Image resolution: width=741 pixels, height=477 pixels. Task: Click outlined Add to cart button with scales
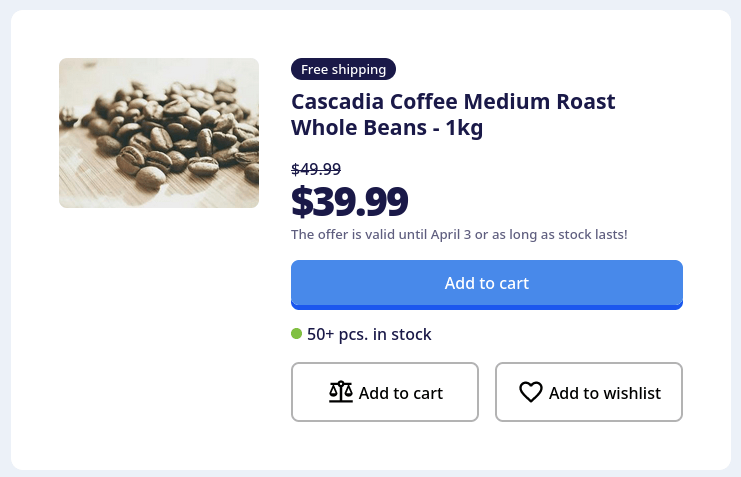pyautogui.click(x=385, y=392)
